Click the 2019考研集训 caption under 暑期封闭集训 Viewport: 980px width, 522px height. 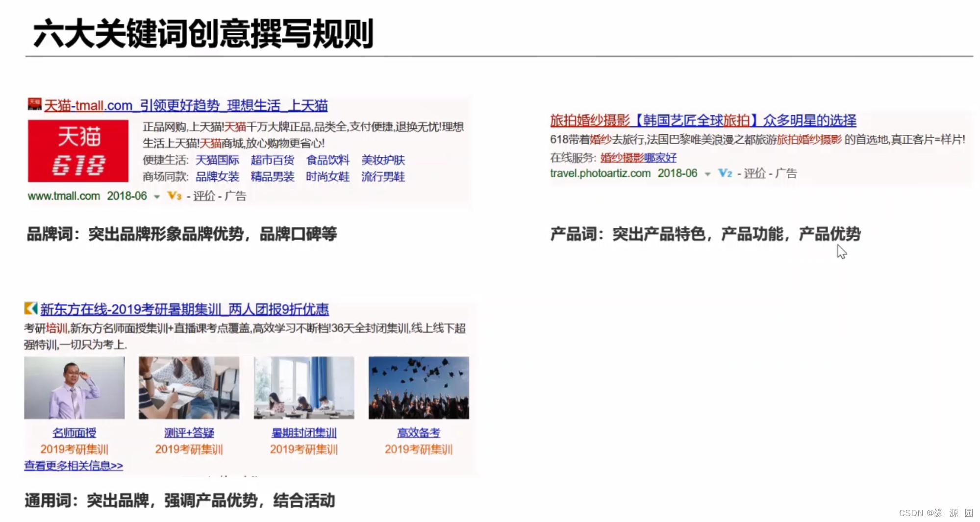pos(304,449)
